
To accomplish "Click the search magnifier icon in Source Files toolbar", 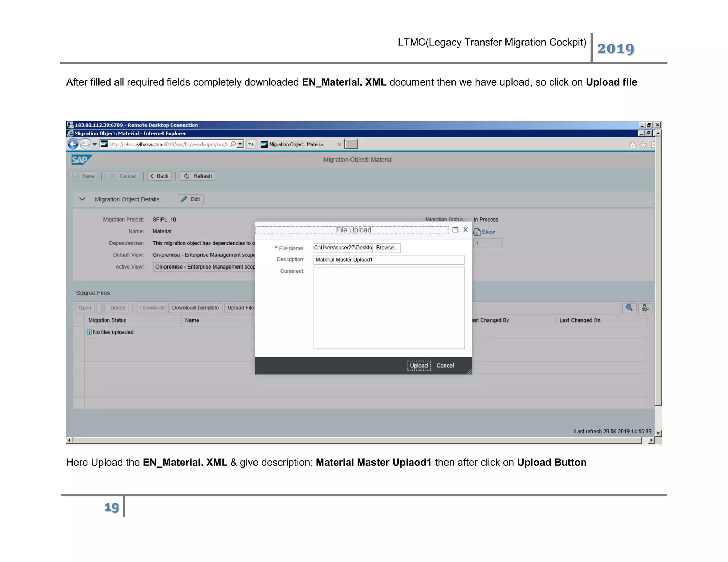I will click(x=629, y=308).
